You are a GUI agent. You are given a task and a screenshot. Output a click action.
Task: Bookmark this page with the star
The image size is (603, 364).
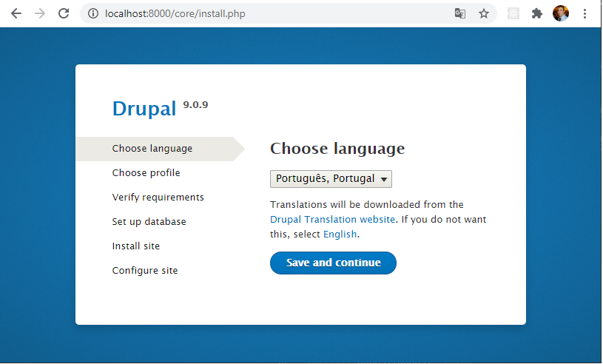point(483,14)
